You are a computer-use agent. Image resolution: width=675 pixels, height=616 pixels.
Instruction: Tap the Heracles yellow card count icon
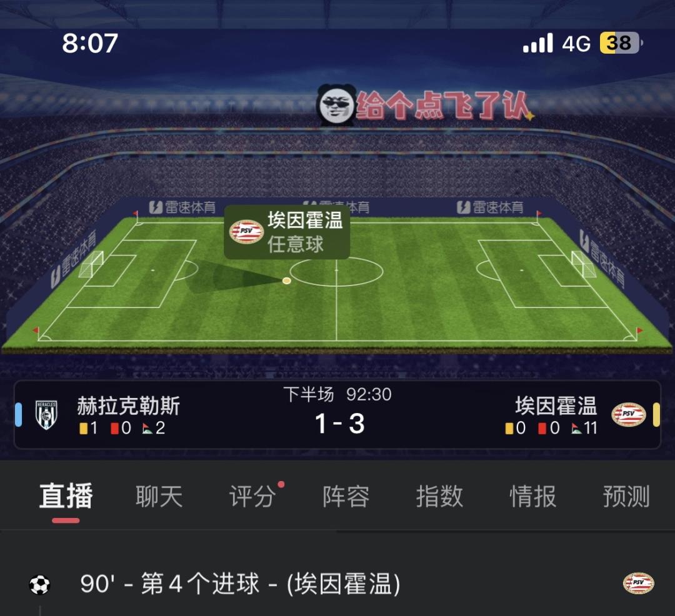(x=84, y=429)
